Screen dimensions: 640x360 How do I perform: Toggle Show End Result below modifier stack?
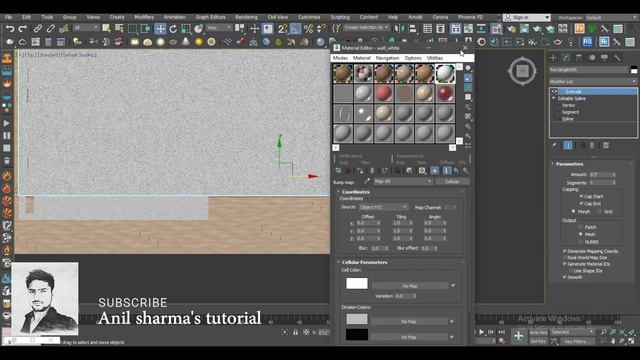(568, 145)
